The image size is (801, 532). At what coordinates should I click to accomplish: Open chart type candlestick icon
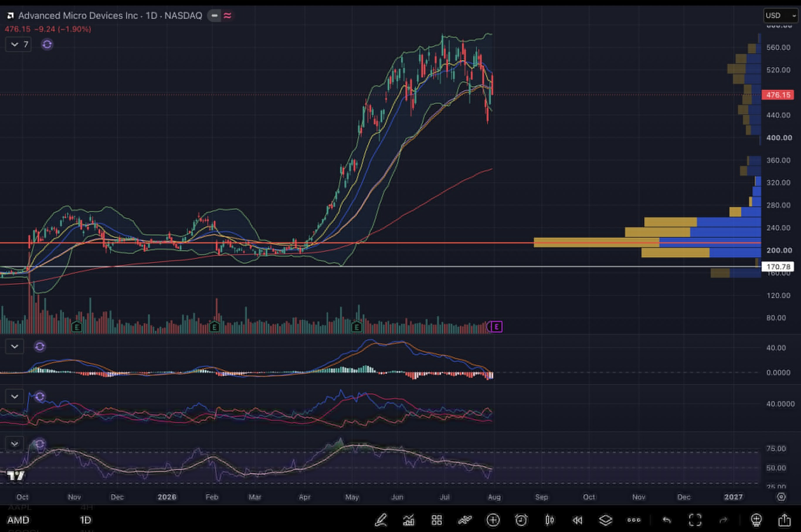(549, 520)
